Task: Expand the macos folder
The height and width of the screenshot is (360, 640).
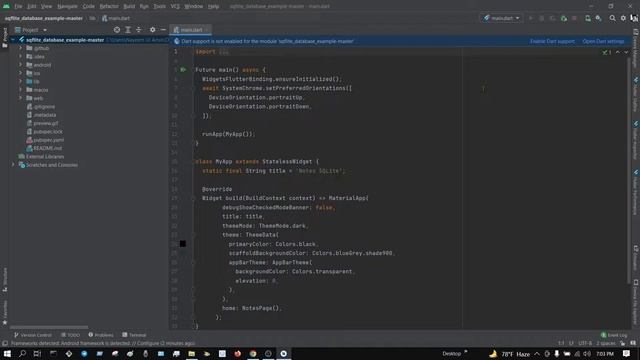Action: pyautogui.click(x=20, y=90)
